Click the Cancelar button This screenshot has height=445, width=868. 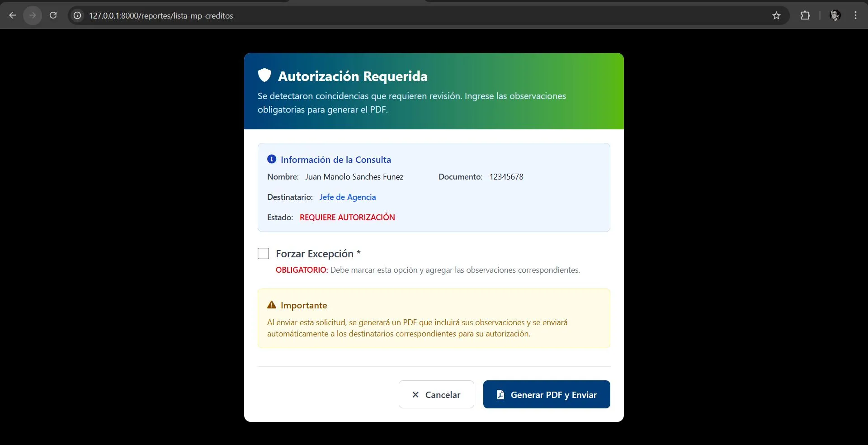click(x=436, y=394)
